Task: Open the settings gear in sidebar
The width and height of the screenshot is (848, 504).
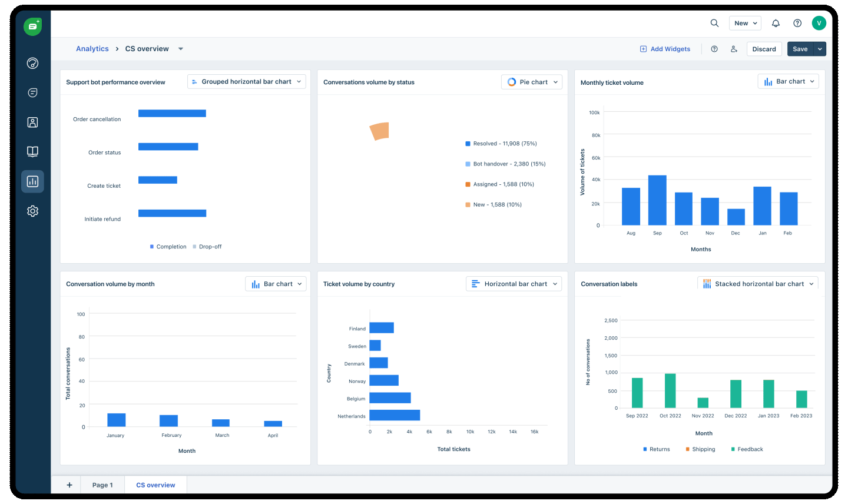Action: pyautogui.click(x=33, y=211)
